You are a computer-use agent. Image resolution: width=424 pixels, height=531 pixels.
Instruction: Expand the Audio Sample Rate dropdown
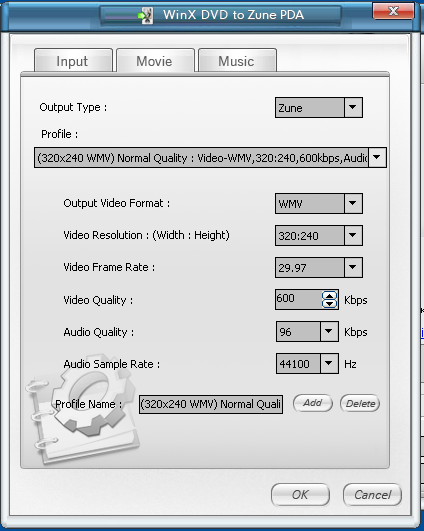[329, 364]
